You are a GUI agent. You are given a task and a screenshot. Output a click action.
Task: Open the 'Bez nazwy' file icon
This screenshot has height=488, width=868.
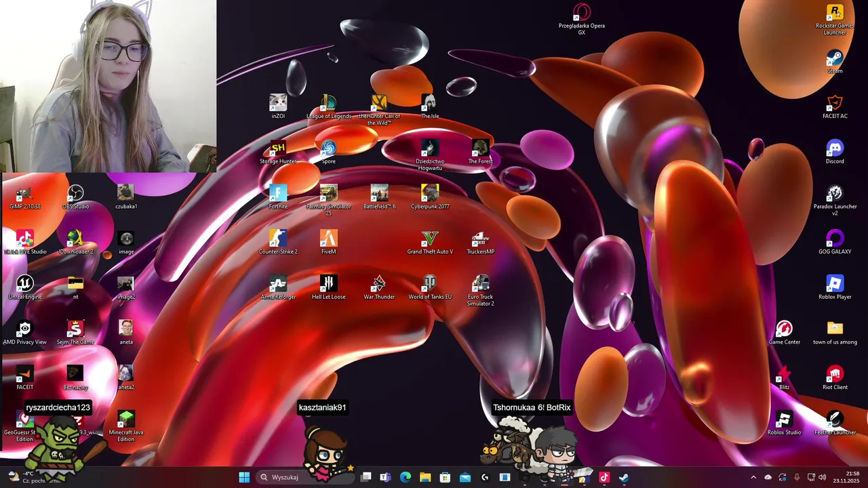pyautogui.click(x=75, y=378)
